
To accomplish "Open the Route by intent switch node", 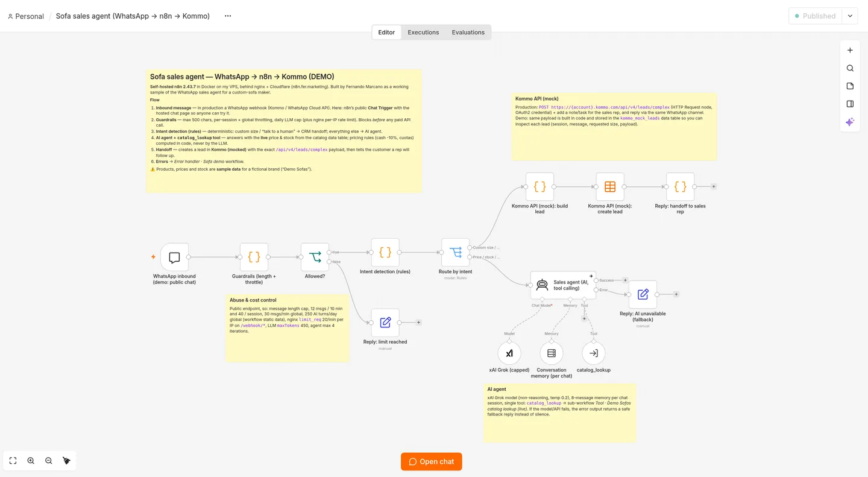I will (455, 252).
